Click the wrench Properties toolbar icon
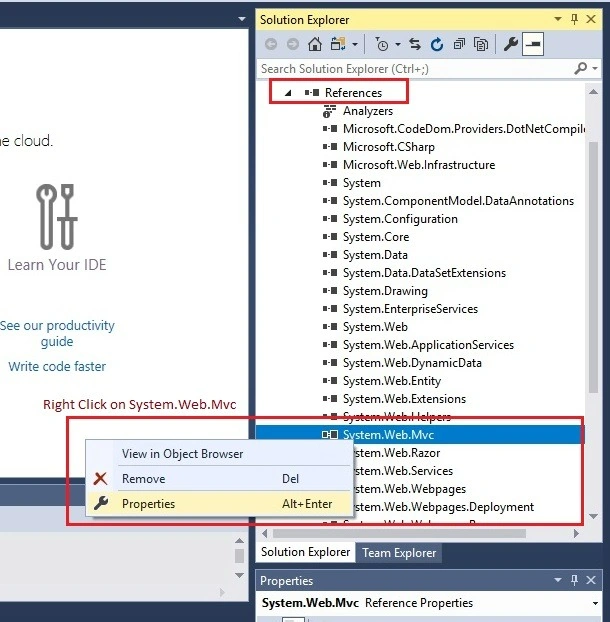Image resolution: width=610 pixels, height=622 pixels. [x=510, y=44]
